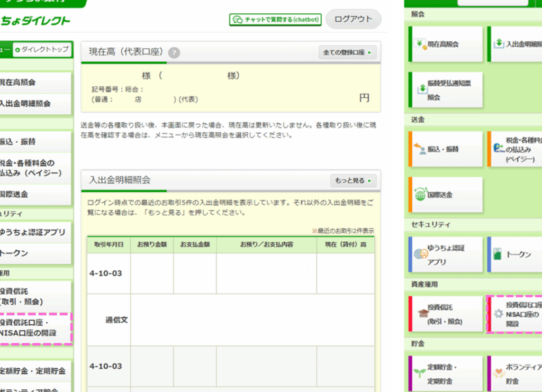Click the sprout icon for 定額貯金・定期貯金
This screenshot has width=542, height=392.
click(420, 373)
